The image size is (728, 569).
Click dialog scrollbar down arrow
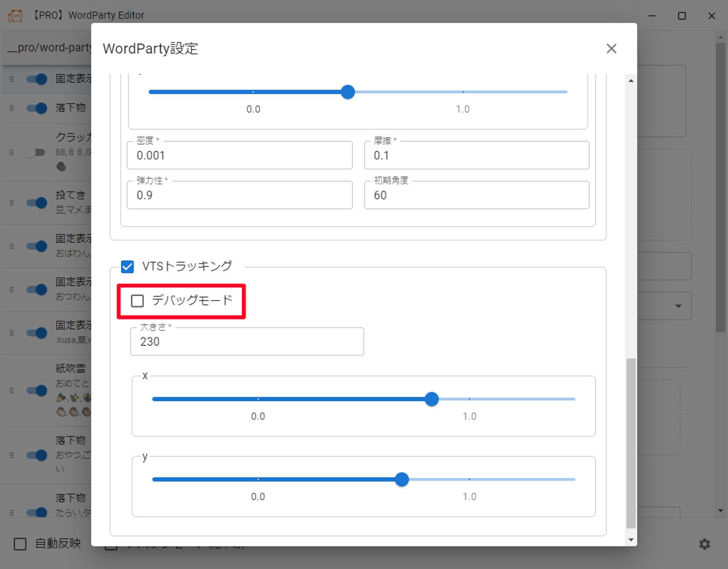click(x=631, y=540)
